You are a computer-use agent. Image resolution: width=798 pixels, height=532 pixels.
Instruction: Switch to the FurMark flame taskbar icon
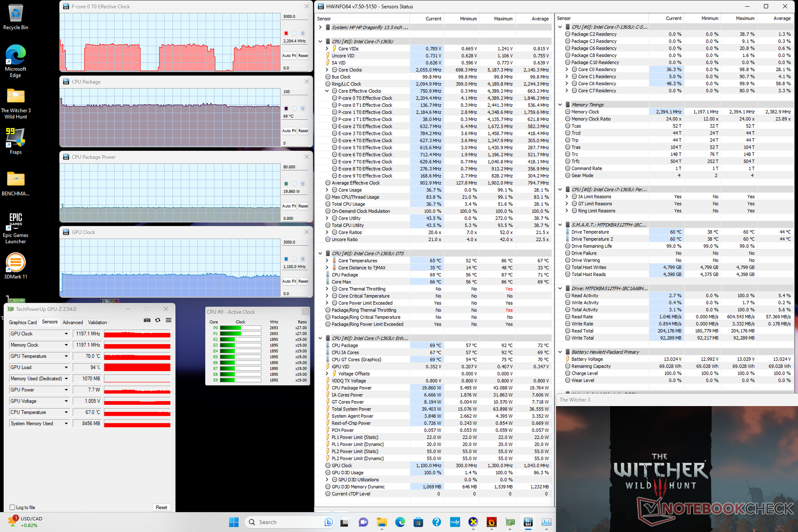pyautogui.click(x=492, y=522)
